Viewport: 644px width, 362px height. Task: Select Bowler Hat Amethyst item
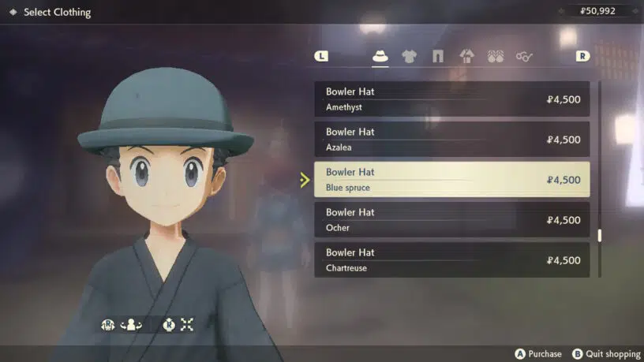coord(451,99)
